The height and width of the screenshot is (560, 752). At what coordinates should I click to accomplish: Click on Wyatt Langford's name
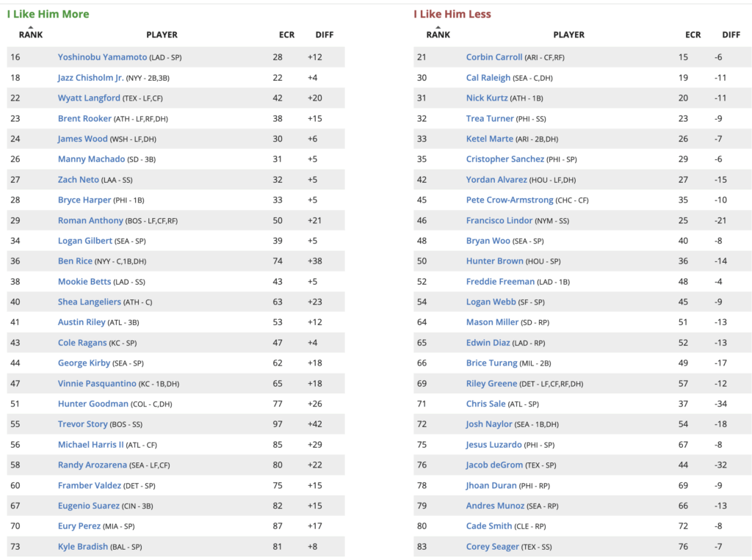tap(89, 98)
